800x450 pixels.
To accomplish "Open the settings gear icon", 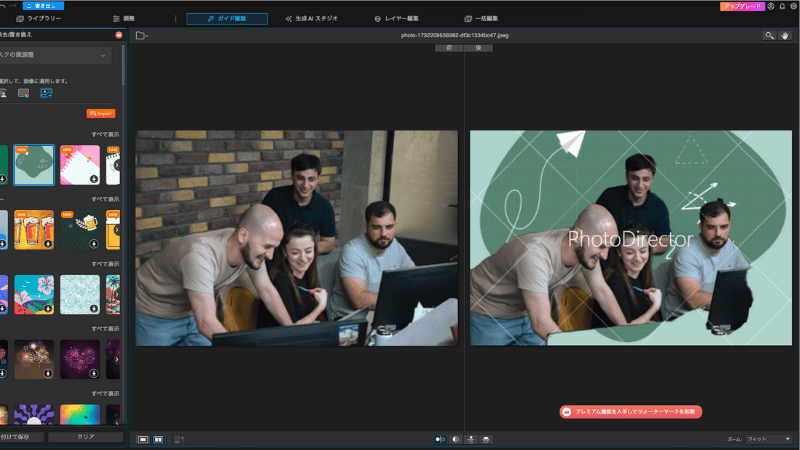I will click(794, 6).
